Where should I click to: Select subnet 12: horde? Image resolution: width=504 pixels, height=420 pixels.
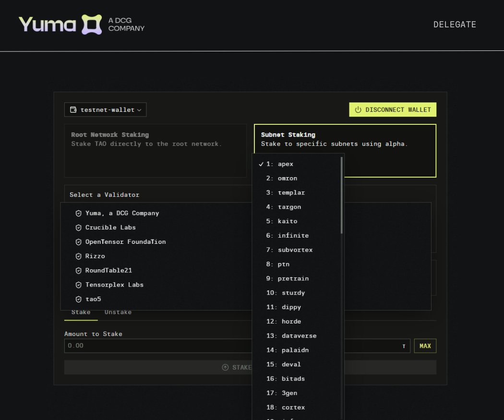296,321
